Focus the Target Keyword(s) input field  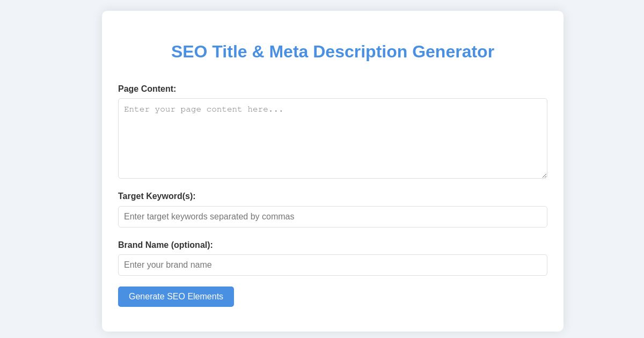[x=333, y=217]
